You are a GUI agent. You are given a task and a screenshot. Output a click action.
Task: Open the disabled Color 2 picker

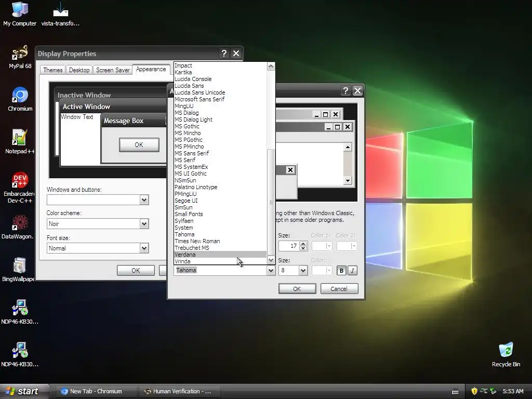347,246
